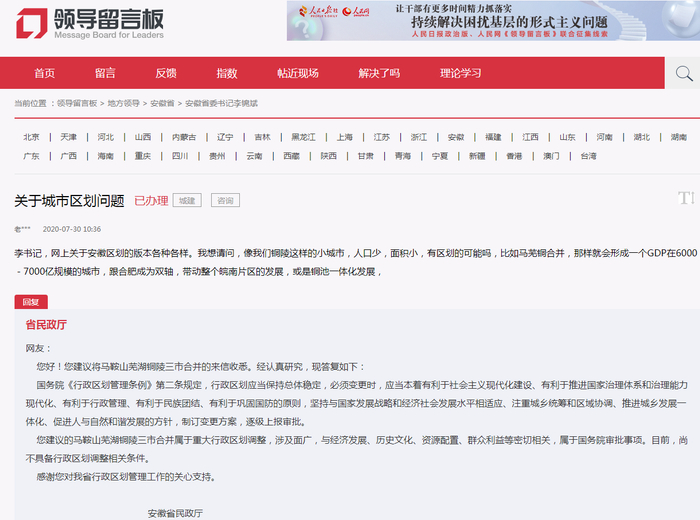Screen dimensions: 700x520
Task: Click the search magnifier icon
Action: click(684, 73)
